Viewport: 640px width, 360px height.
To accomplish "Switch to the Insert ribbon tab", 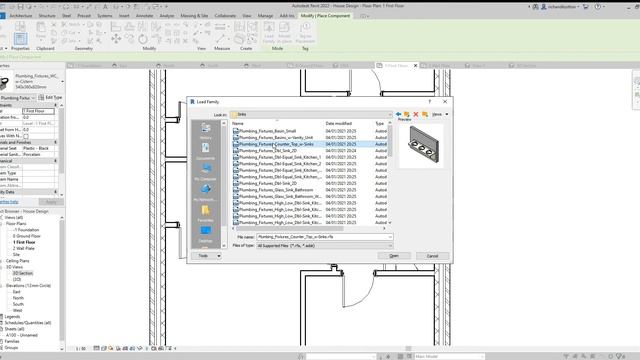I will [x=124, y=16].
